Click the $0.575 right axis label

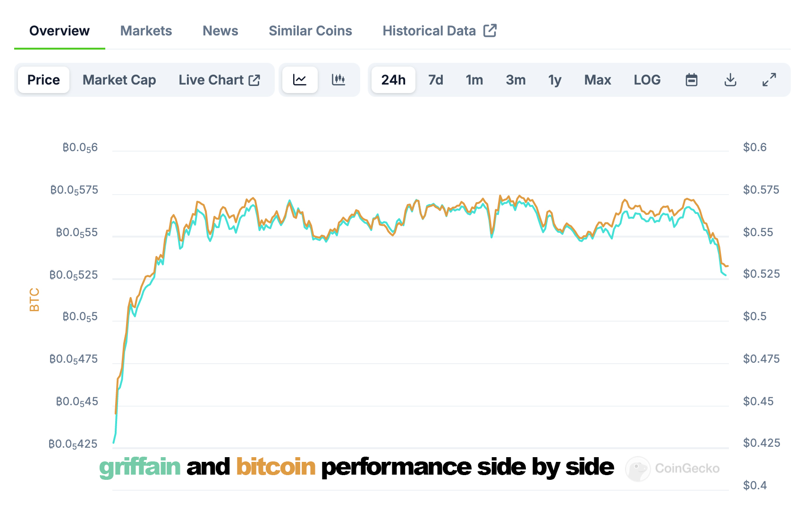click(x=761, y=190)
